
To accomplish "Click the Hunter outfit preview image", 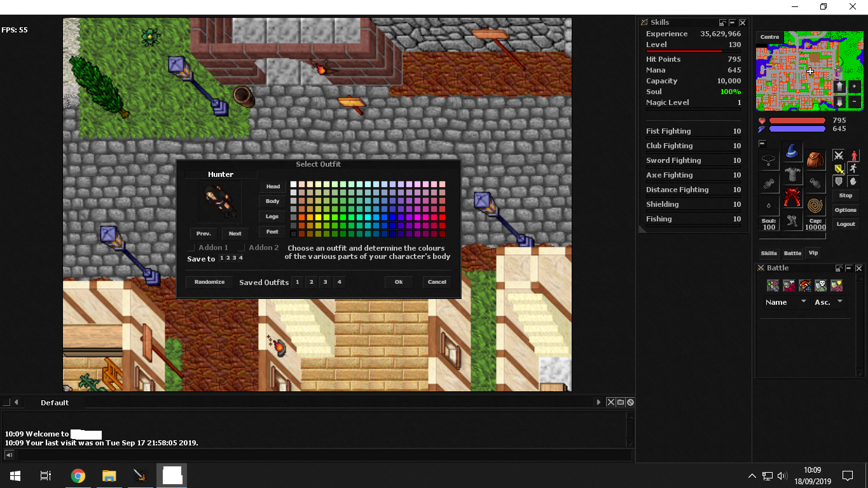I will [220, 201].
